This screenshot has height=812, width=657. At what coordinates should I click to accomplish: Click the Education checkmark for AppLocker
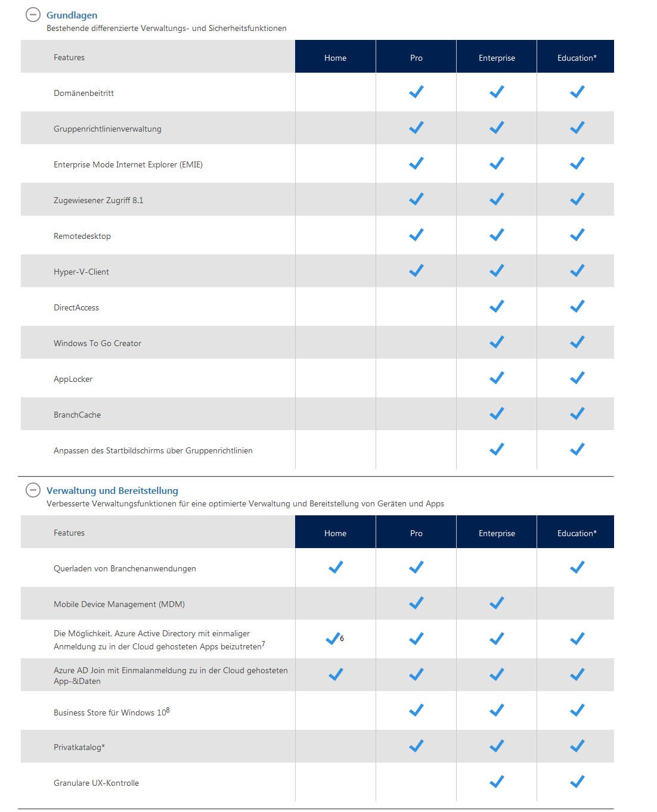click(x=576, y=378)
